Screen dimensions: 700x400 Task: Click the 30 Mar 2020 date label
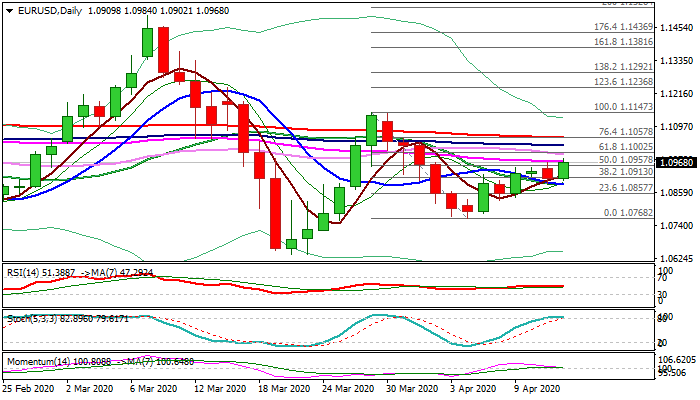pyautogui.click(x=410, y=387)
